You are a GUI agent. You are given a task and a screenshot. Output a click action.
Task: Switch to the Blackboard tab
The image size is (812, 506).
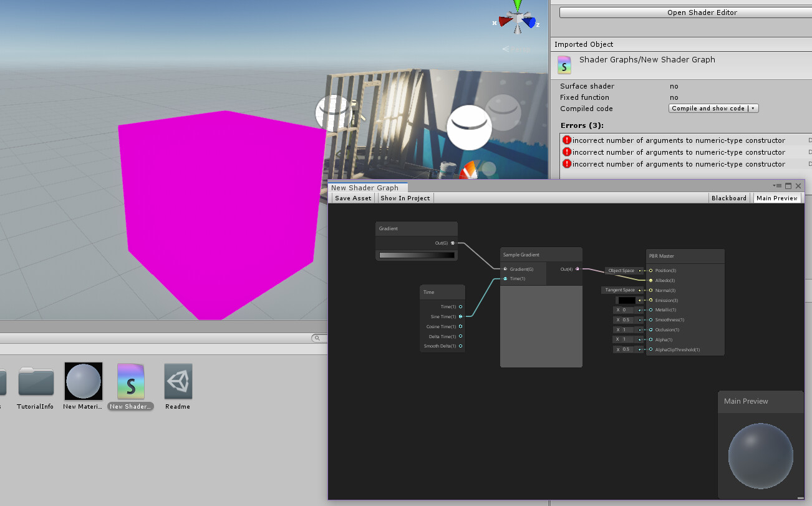(728, 198)
